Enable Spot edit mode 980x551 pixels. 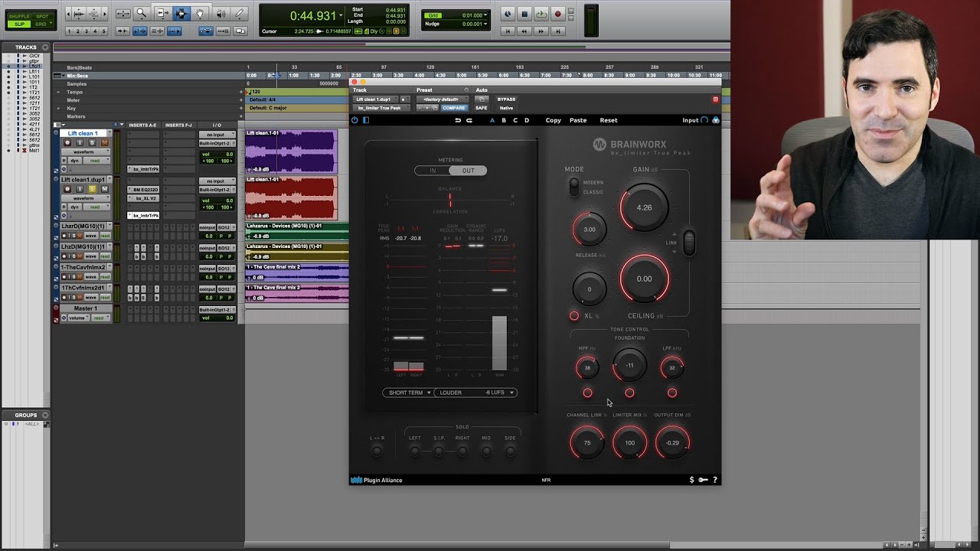coord(41,15)
